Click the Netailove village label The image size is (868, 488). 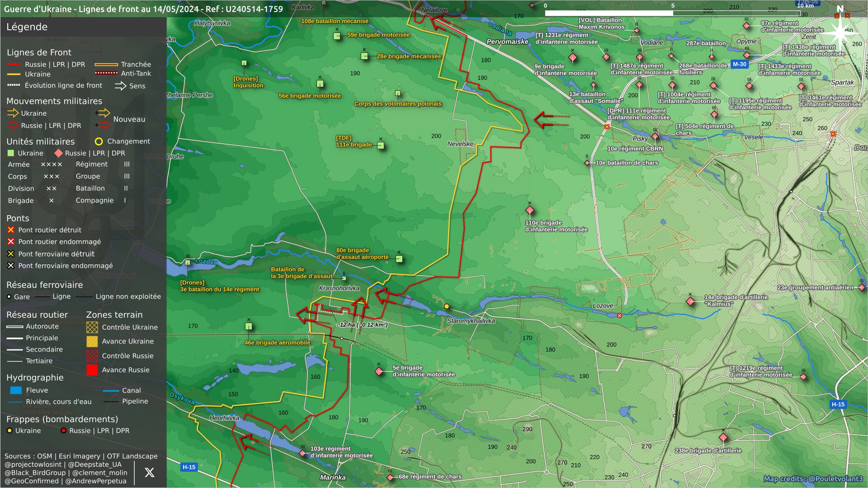(434, 10)
